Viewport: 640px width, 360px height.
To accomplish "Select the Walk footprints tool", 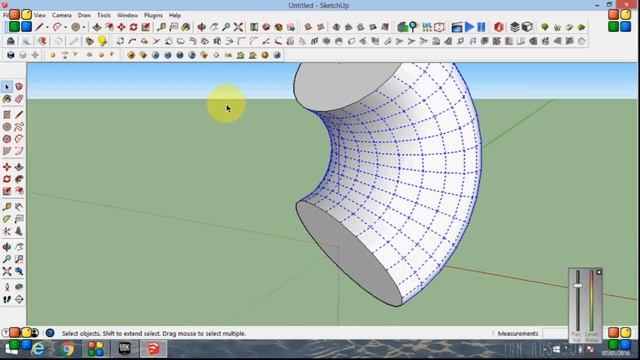I will [7, 300].
